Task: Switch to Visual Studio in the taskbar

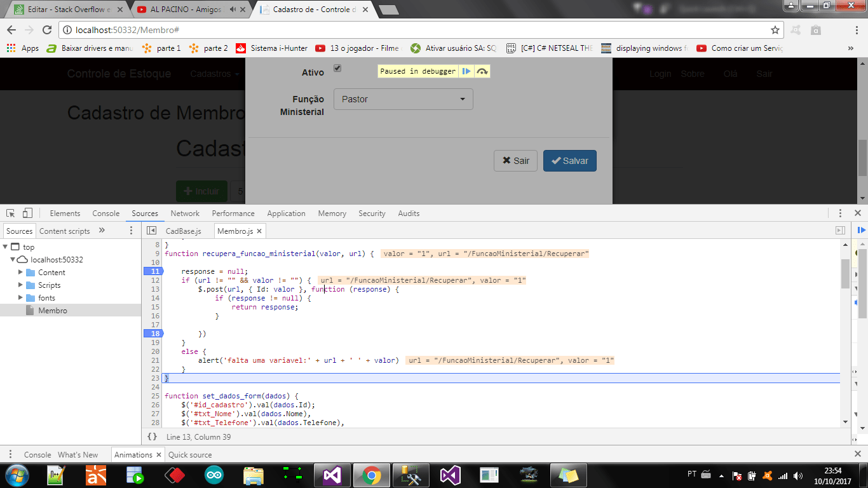Action: click(332, 475)
